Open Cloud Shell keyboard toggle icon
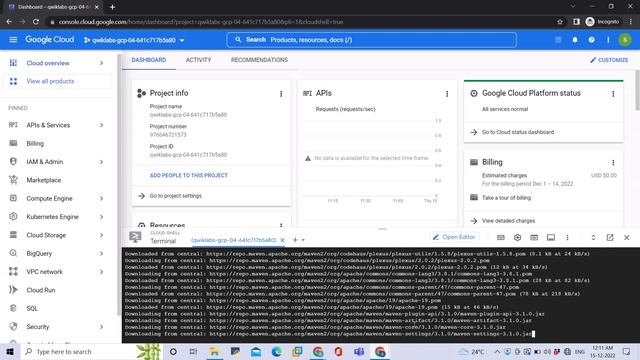The height and width of the screenshot is (360, 640). tap(500, 238)
